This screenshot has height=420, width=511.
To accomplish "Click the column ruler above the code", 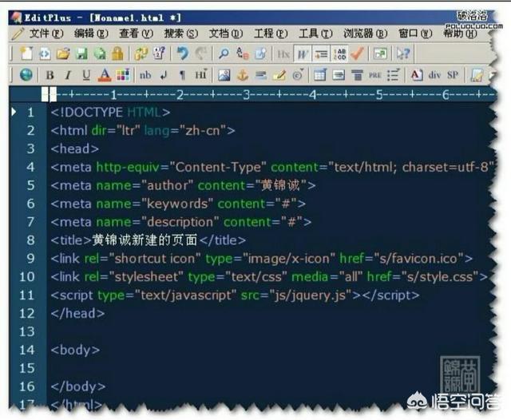I will [269, 94].
